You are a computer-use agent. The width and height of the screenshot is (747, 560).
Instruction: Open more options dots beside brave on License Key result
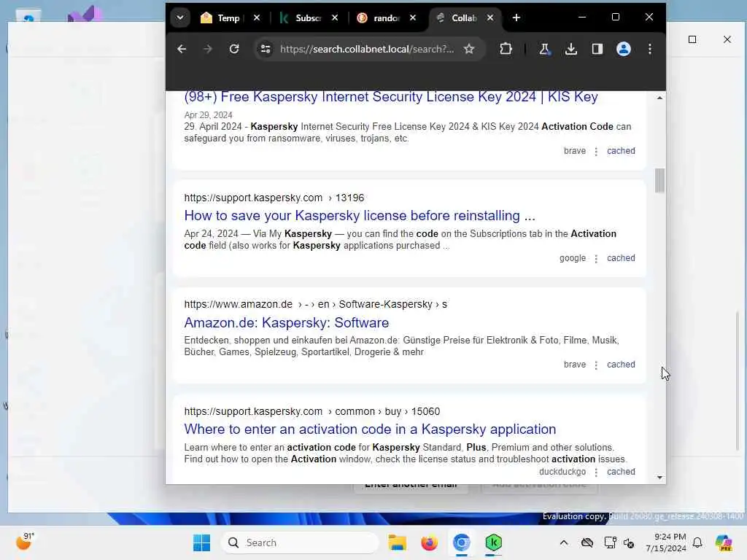pyautogui.click(x=596, y=152)
